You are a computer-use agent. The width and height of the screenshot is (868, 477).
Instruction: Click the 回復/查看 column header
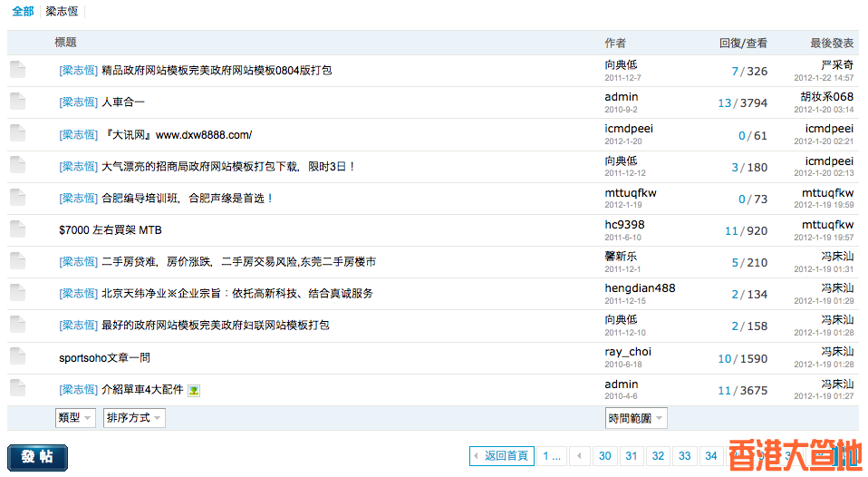point(743,43)
